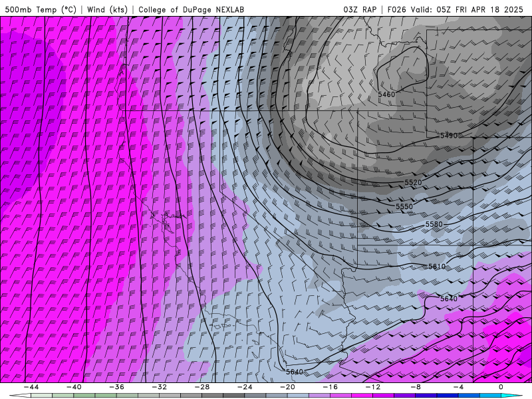Select the 5520 contour label

tap(413, 182)
